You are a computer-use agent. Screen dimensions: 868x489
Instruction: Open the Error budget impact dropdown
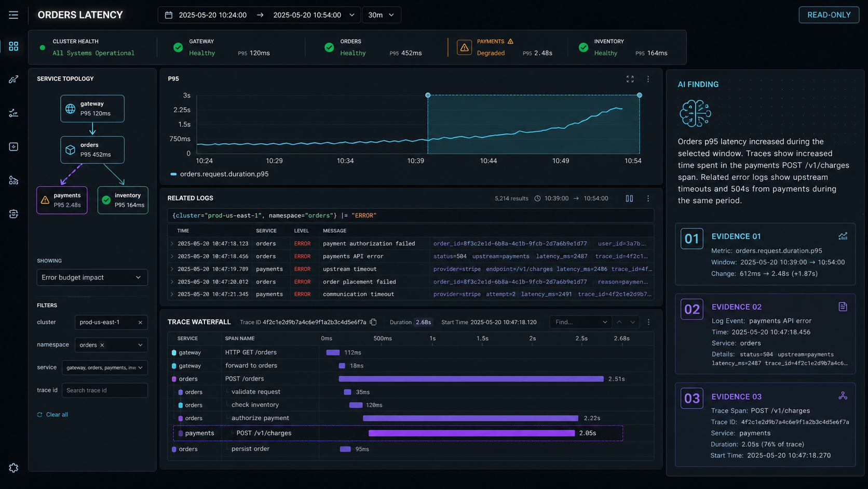92,277
